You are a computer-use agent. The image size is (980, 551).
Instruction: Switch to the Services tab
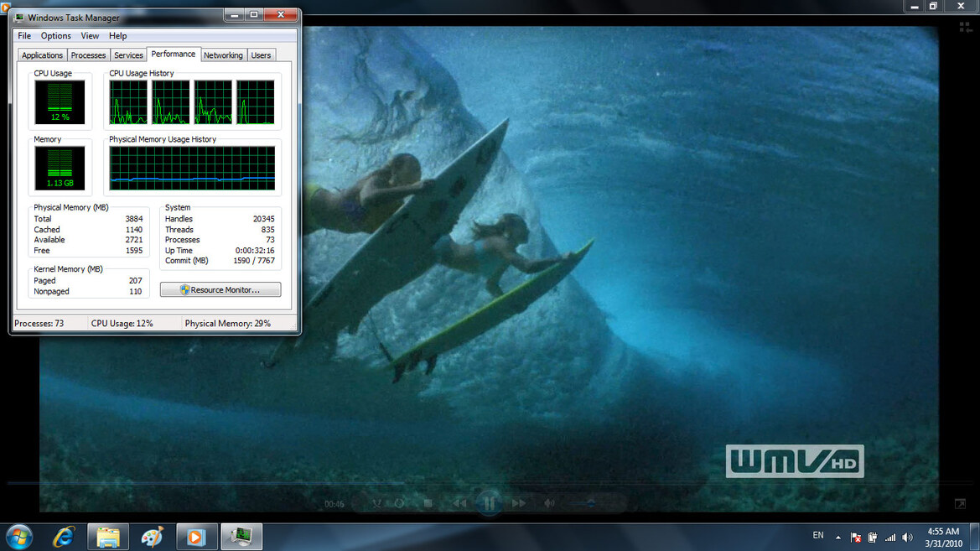128,55
